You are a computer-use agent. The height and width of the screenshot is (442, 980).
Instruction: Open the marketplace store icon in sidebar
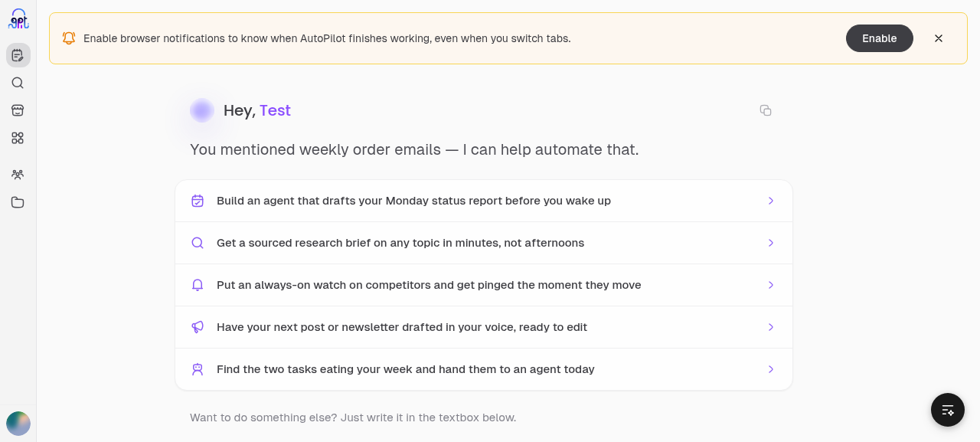18,110
